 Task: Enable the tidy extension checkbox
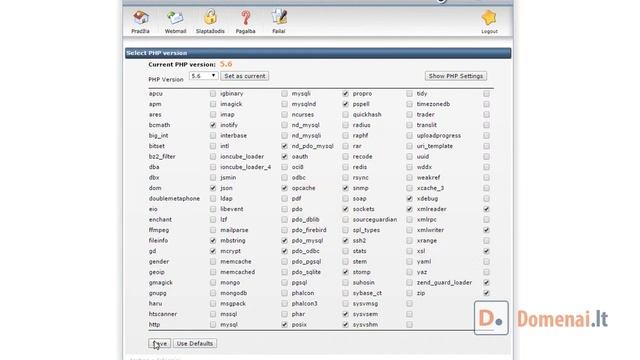click(x=487, y=93)
